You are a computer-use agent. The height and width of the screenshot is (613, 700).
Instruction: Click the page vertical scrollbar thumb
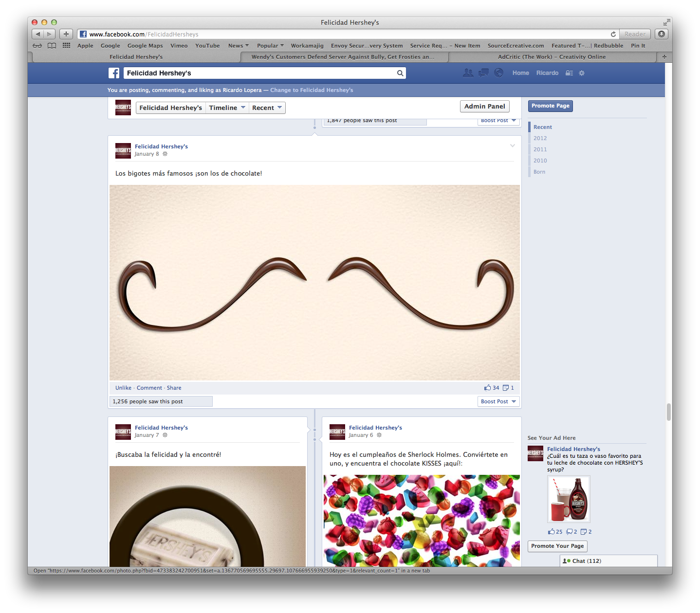click(x=669, y=412)
